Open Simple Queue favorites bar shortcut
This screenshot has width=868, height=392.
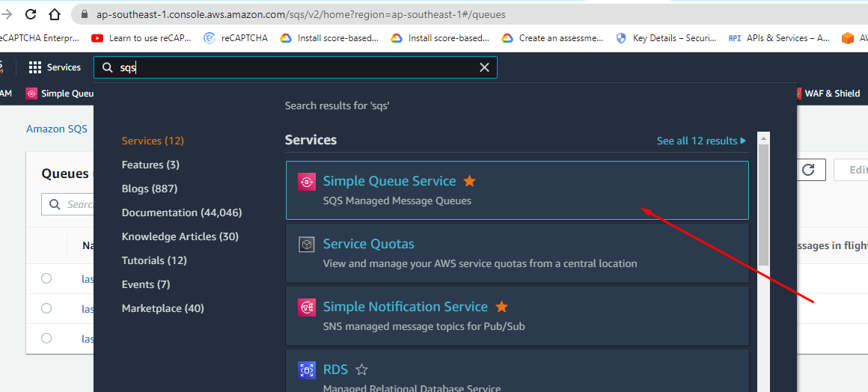coord(59,94)
